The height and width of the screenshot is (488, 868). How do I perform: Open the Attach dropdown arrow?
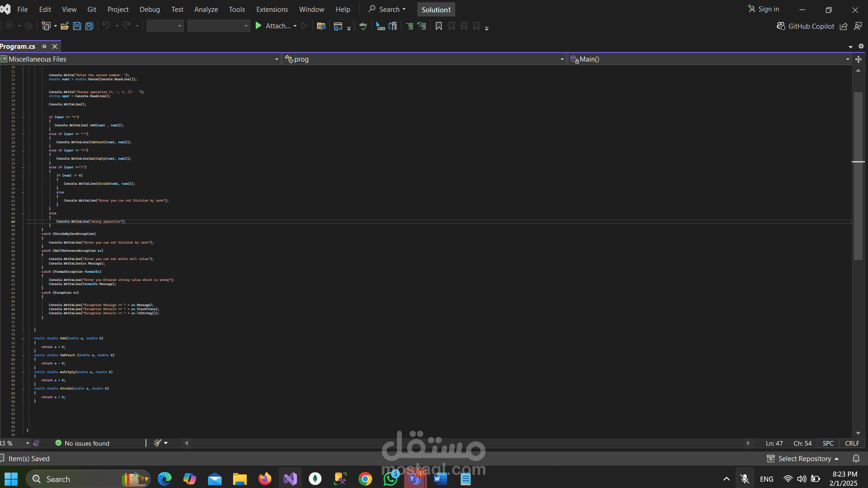295,26
